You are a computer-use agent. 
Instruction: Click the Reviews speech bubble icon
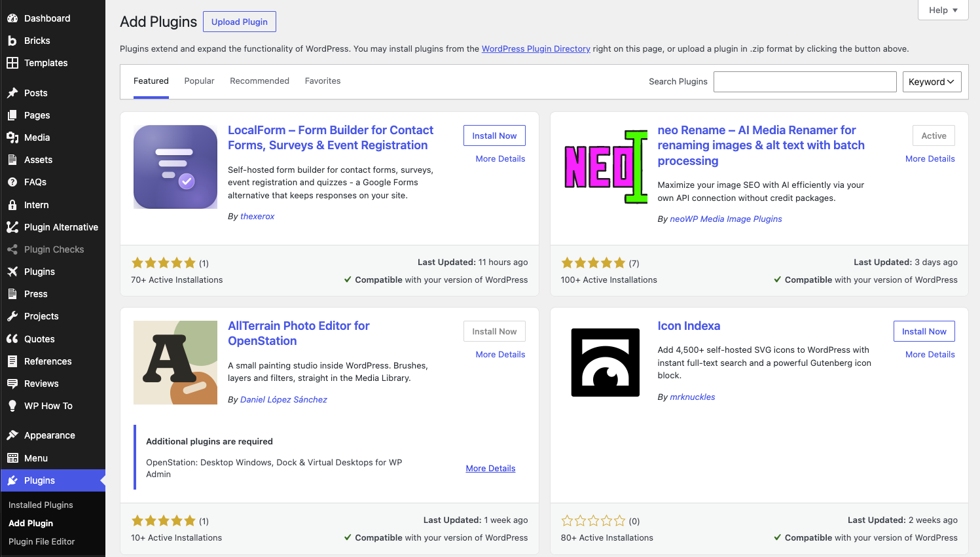(12, 384)
